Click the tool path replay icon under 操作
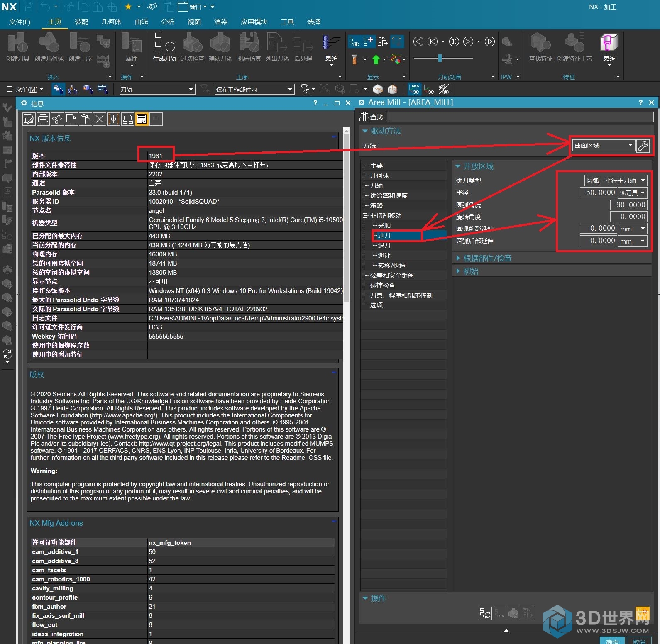 point(499,613)
